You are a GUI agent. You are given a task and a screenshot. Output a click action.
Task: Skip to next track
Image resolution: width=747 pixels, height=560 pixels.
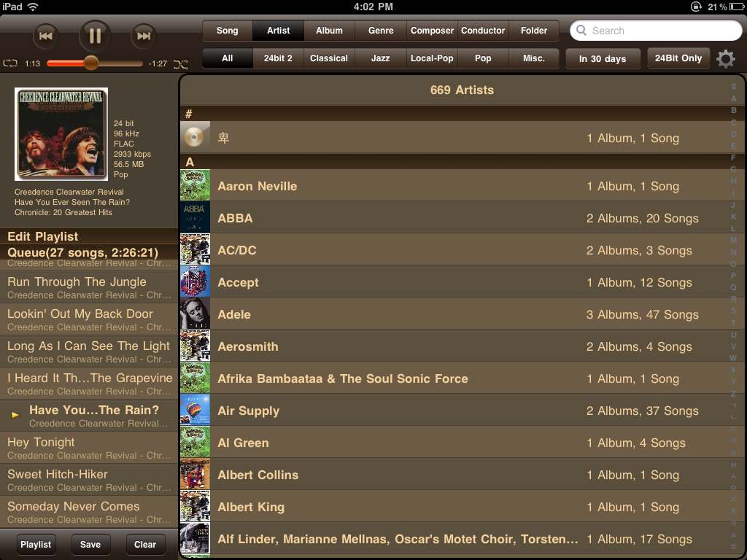click(x=144, y=36)
